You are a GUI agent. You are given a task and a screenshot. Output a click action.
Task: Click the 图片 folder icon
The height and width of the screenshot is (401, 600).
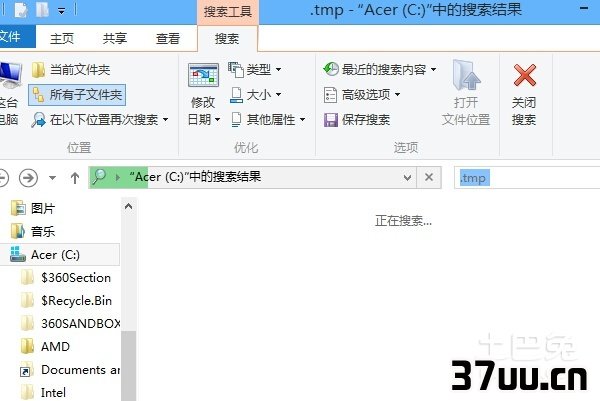[x=18, y=209]
